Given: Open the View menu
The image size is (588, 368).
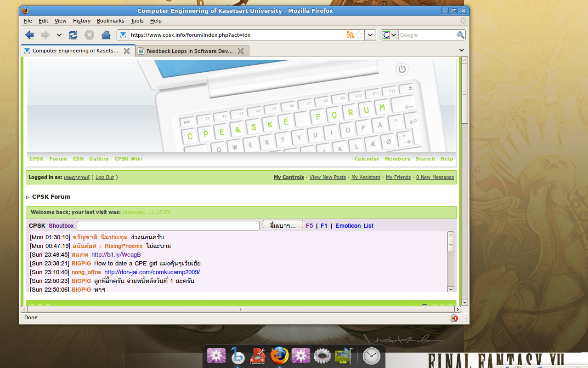Looking at the screenshot, I should click(61, 21).
